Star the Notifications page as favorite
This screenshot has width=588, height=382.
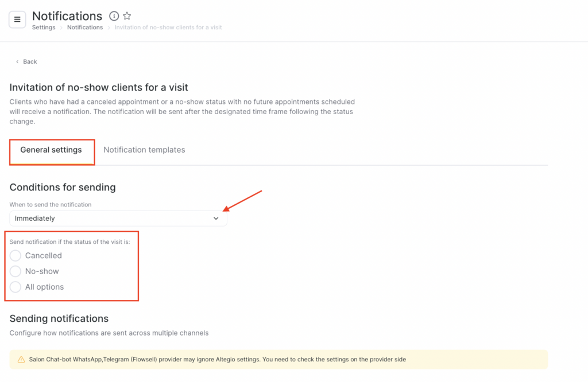click(127, 16)
